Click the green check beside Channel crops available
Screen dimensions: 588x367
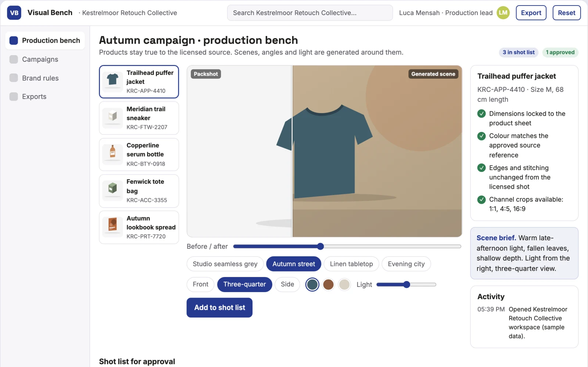(481, 199)
